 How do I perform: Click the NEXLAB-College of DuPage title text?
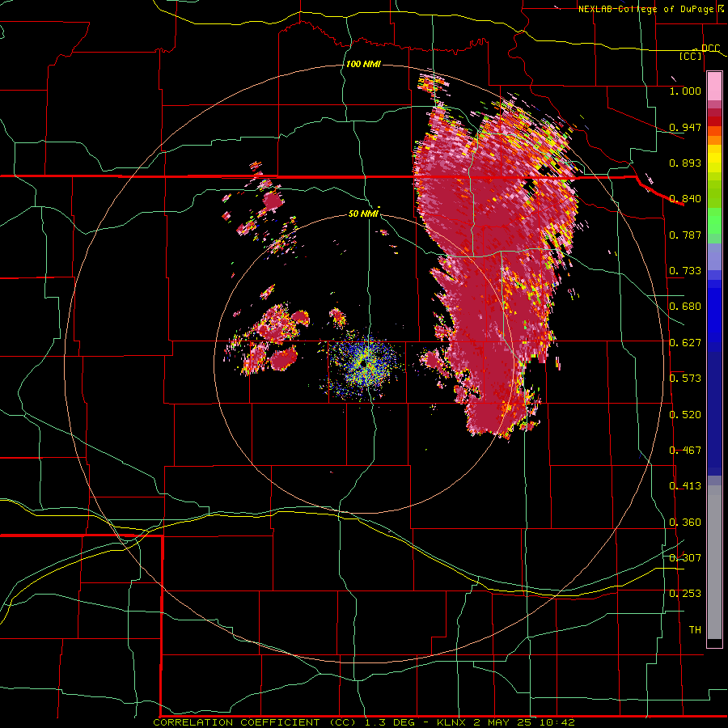(645, 9)
